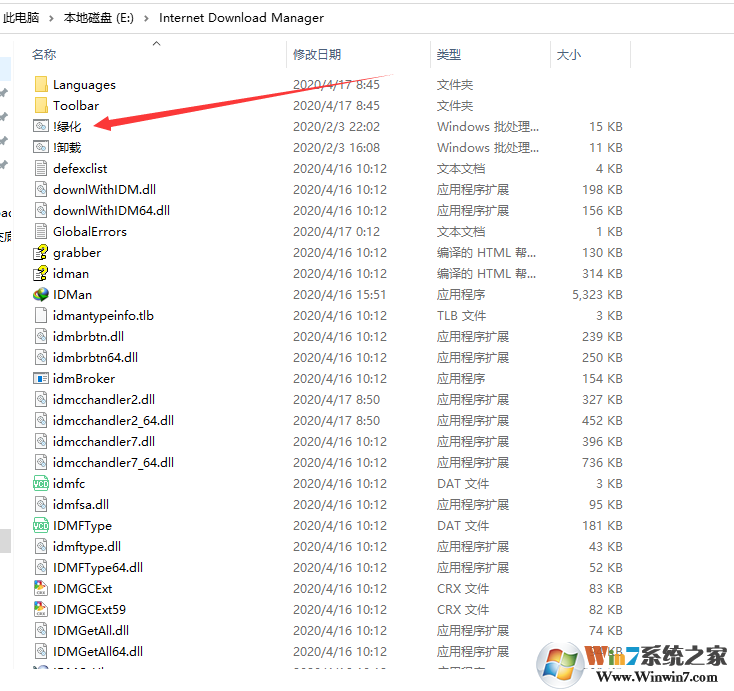The width and height of the screenshot is (734, 691).
Task: Click the IDMGCExt59 CRX file icon
Action: tap(41, 610)
